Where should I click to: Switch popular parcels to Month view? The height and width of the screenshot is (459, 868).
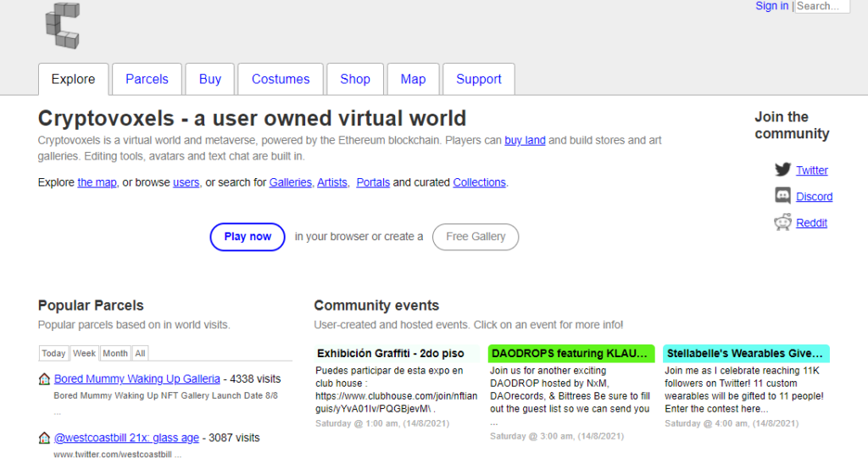pos(115,354)
